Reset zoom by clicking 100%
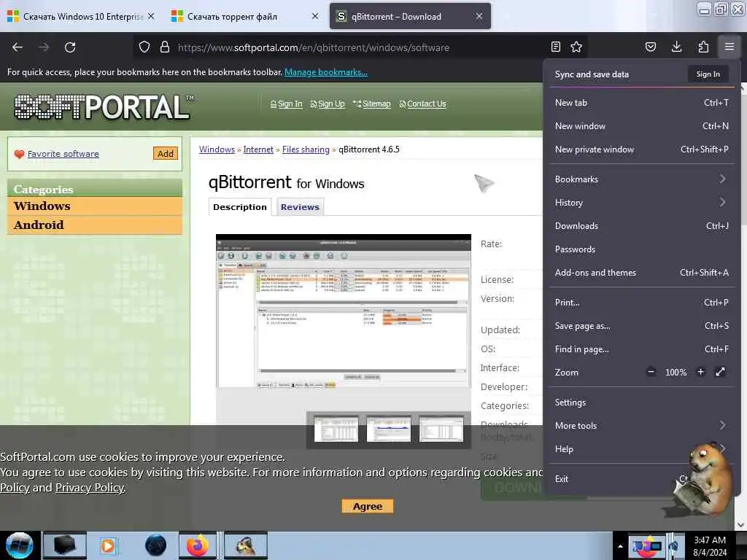This screenshot has height=560, width=747. pos(676,373)
